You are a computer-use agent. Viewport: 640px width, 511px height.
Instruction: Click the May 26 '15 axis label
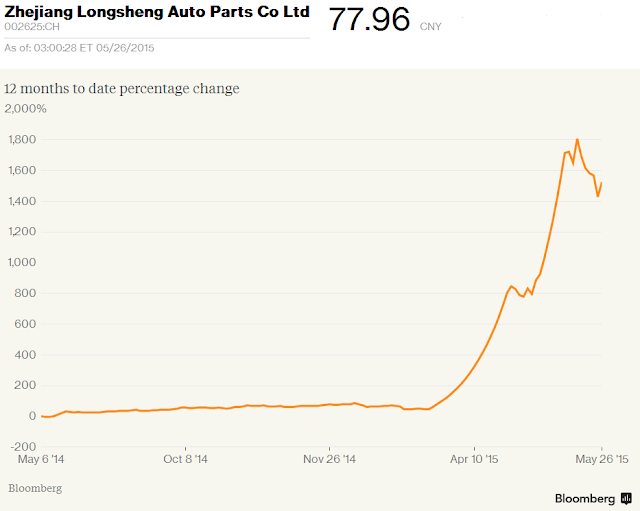tap(602, 459)
